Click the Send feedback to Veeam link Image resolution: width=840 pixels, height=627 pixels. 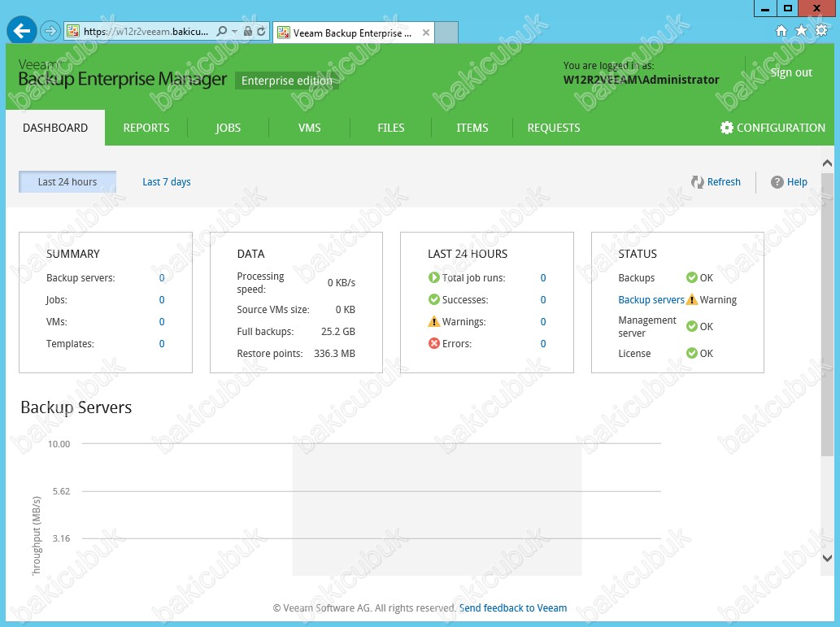(x=512, y=607)
